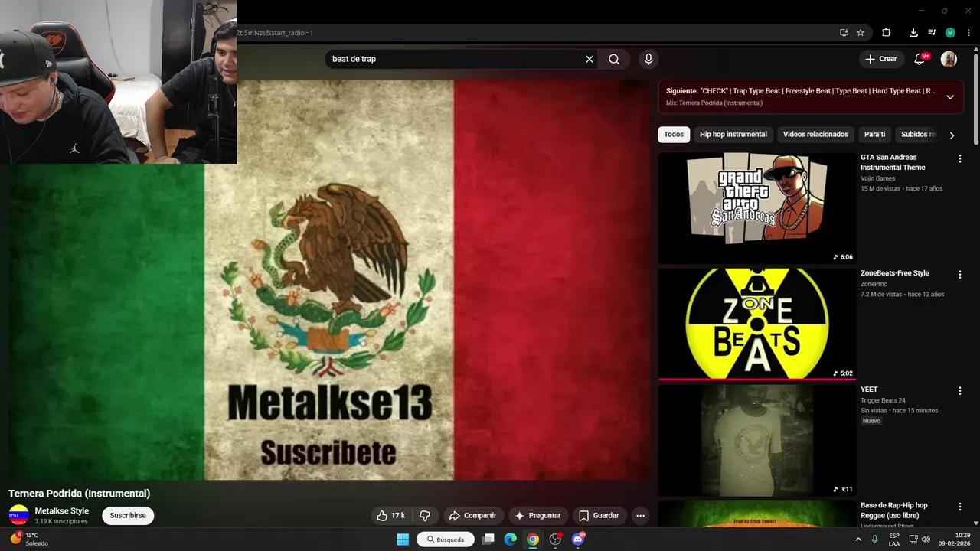Open Metalkse Style channel avatar
980x551 pixels.
pyautogui.click(x=19, y=515)
